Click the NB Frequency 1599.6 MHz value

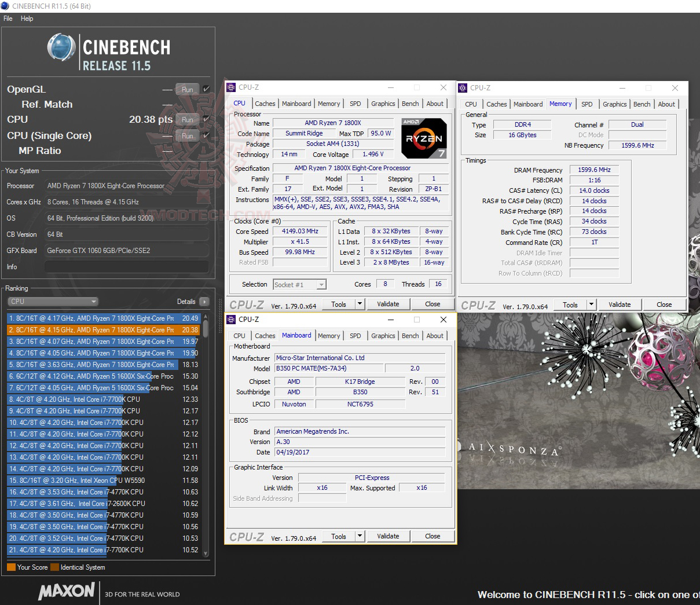point(637,145)
